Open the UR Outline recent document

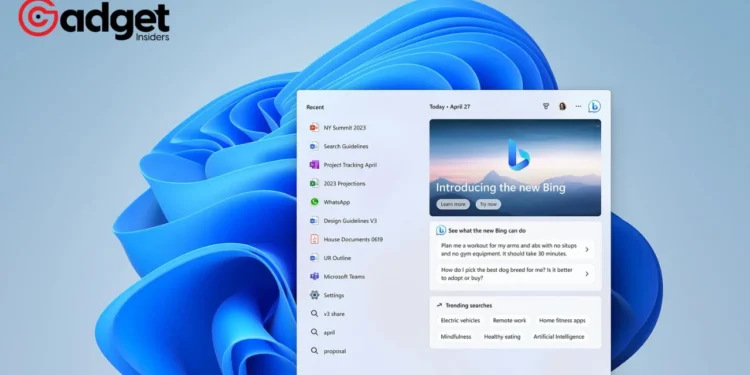337,258
